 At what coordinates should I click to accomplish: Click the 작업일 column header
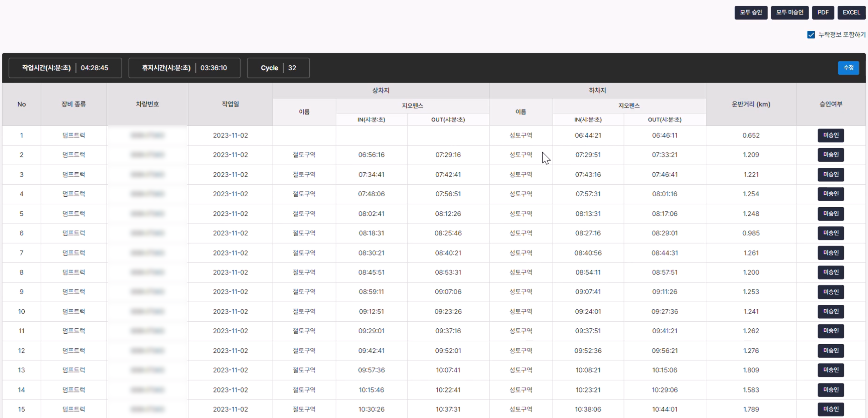click(x=230, y=104)
